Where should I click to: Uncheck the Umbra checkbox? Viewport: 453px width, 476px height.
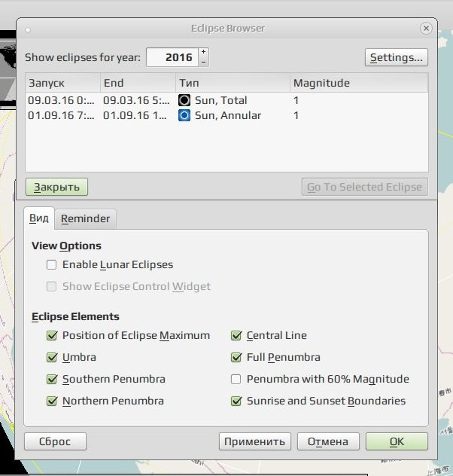[x=52, y=357]
